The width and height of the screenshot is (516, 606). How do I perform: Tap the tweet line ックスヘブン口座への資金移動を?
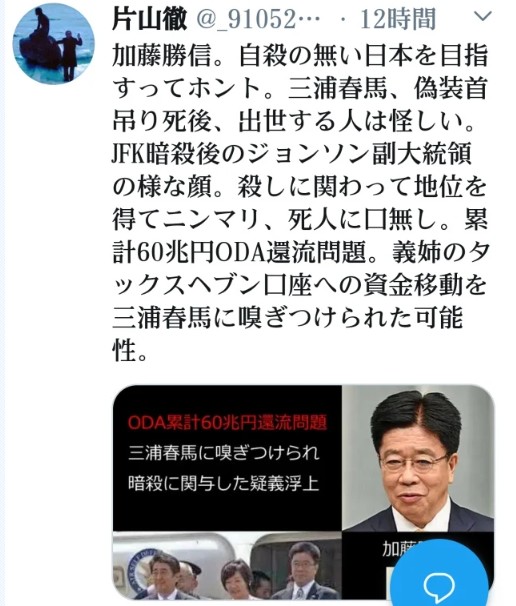pos(300,286)
